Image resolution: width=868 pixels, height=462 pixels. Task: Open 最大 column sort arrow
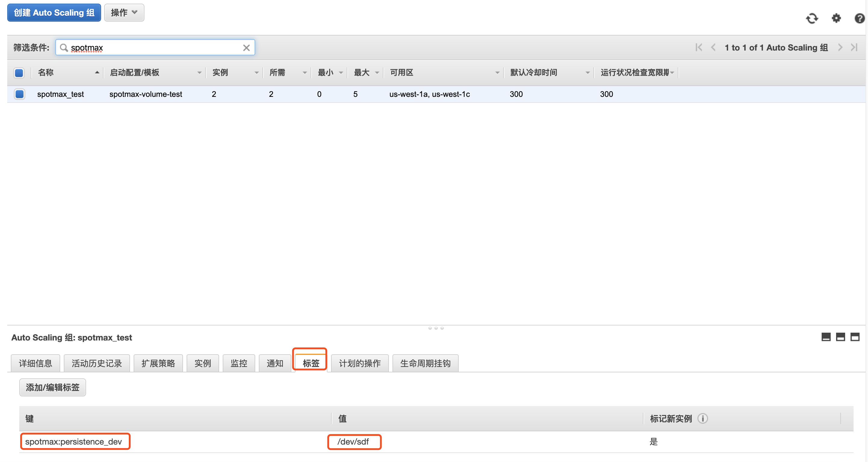pyautogui.click(x=377, y=73)
